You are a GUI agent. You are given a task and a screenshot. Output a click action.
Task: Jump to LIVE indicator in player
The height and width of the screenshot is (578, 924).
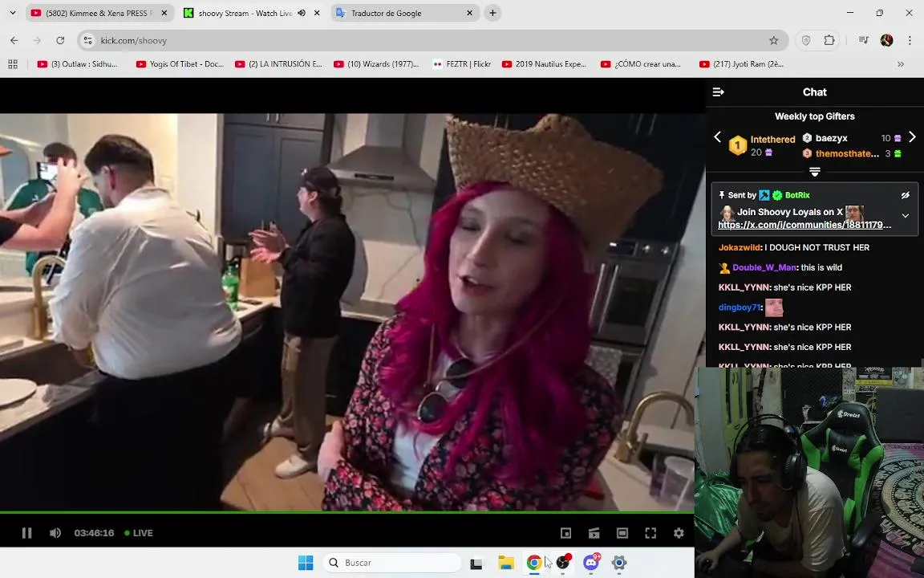pos(139,532)
